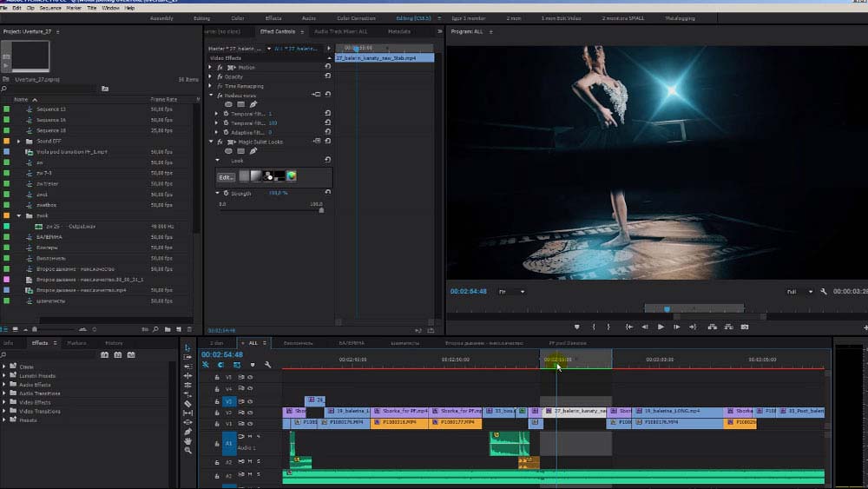Expand the Sound EFF bin
The width and height of the screenshot is (868, 489).
(19, 142)
